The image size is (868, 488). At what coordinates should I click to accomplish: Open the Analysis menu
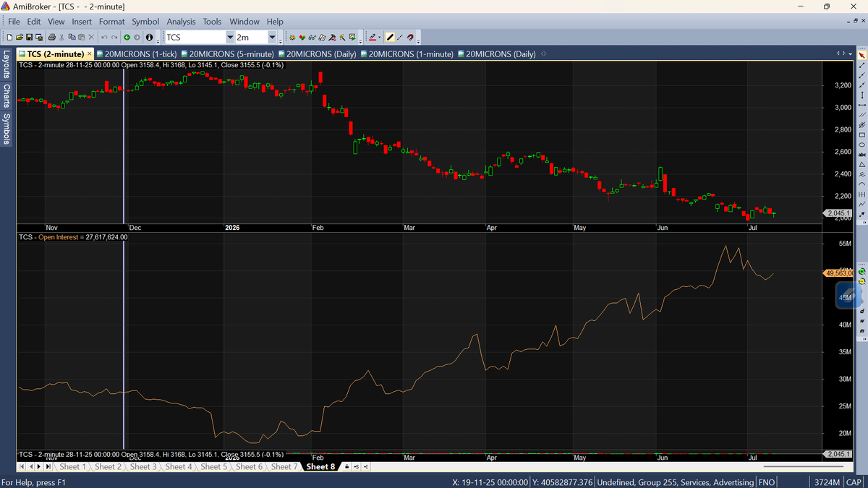(x=182, y=22)
